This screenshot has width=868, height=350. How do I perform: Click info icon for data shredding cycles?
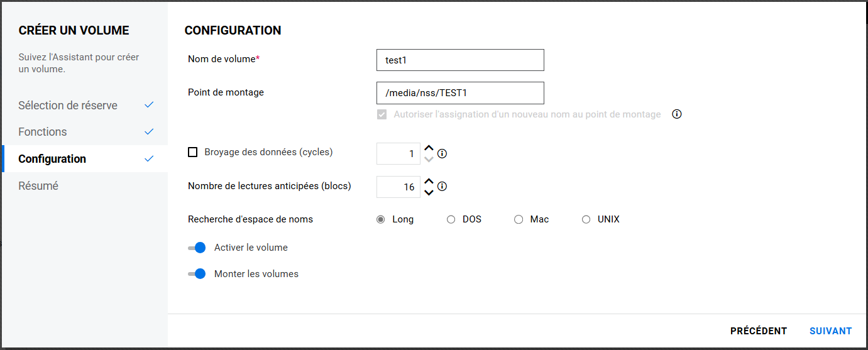pos(442,153)
